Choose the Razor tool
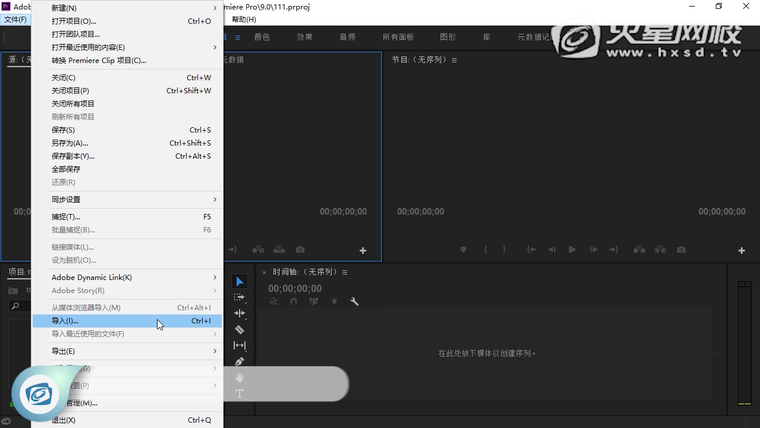Viewport: 760px width, 428px height. tap(239, 329)
